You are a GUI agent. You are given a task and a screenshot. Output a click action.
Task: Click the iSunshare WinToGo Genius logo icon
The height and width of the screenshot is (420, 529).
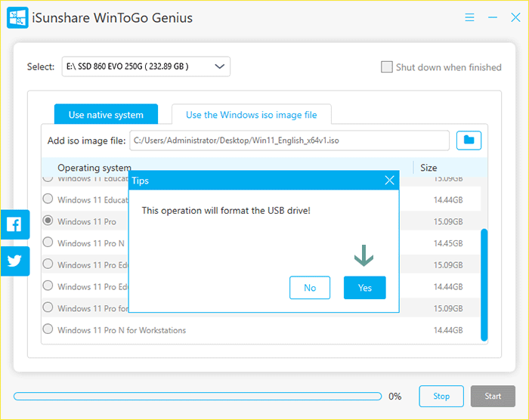click(17, 17)
